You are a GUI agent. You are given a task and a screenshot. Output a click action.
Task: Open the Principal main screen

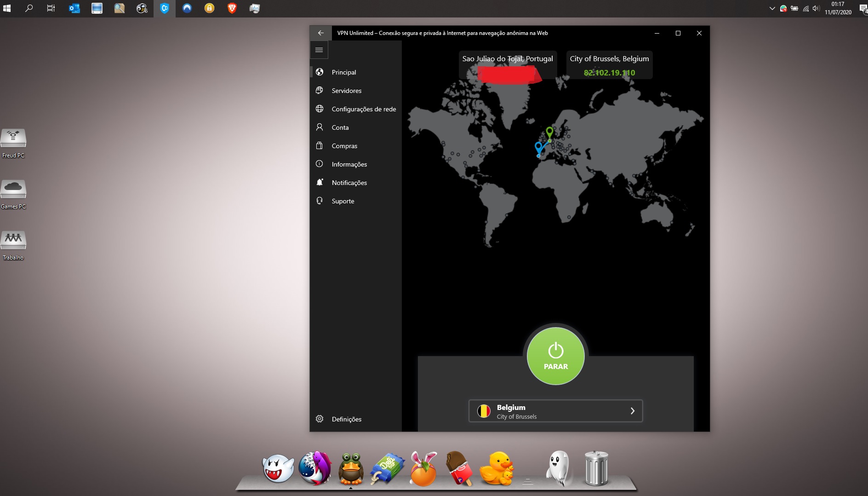pos(356,72)
